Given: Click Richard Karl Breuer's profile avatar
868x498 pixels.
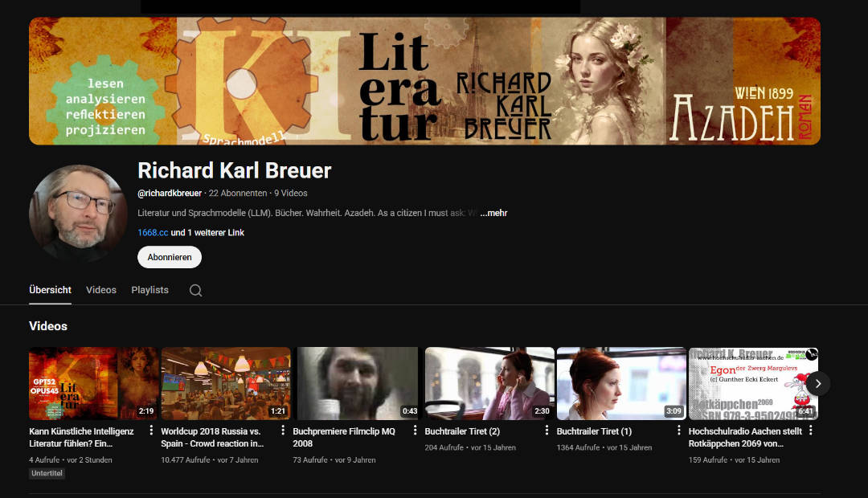Looking at the screenshot, I should (78, 213).
